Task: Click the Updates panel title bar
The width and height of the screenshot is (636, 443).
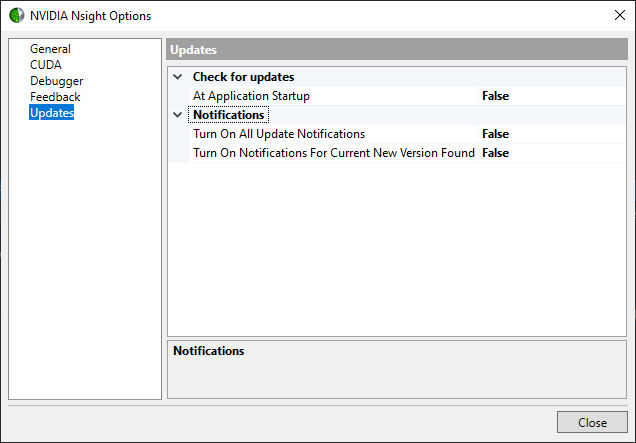Action: 397,49
